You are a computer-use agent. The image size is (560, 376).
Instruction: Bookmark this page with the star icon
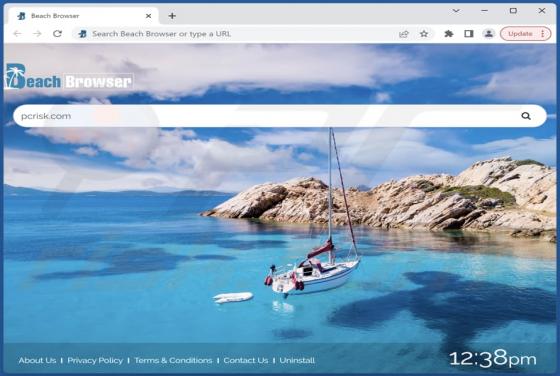(424, 34)
